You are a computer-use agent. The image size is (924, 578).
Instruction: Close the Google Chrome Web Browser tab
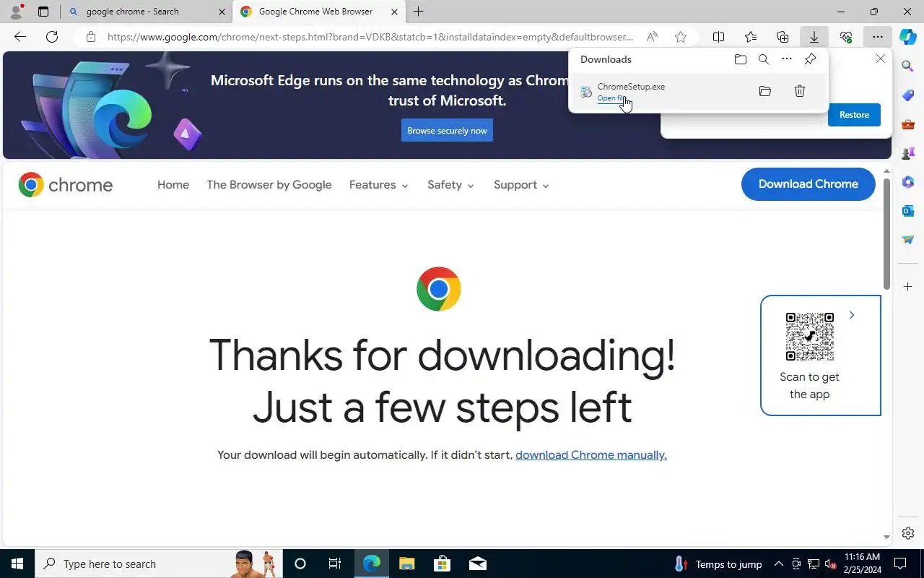point(394,12)
